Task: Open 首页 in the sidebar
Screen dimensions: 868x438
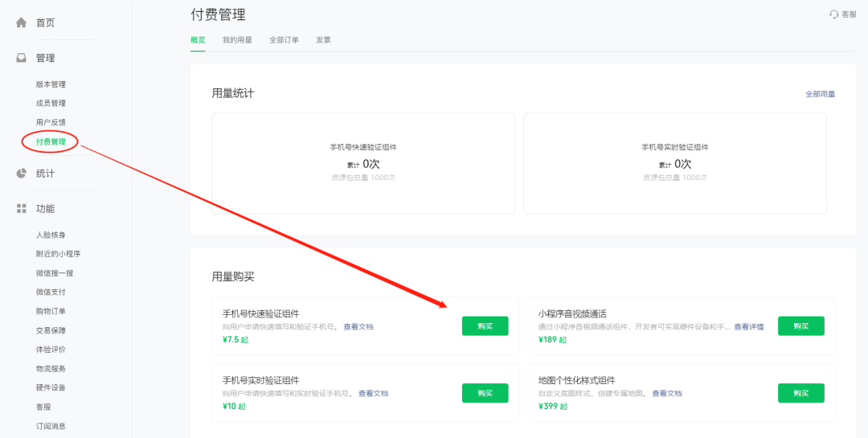Action: coord(45,23)
